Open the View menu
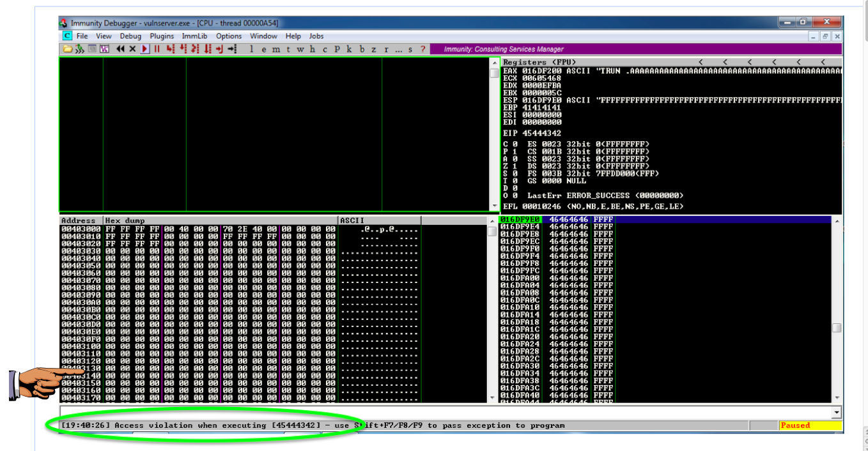Screen dimensions: 868x451 pos(104,36)
